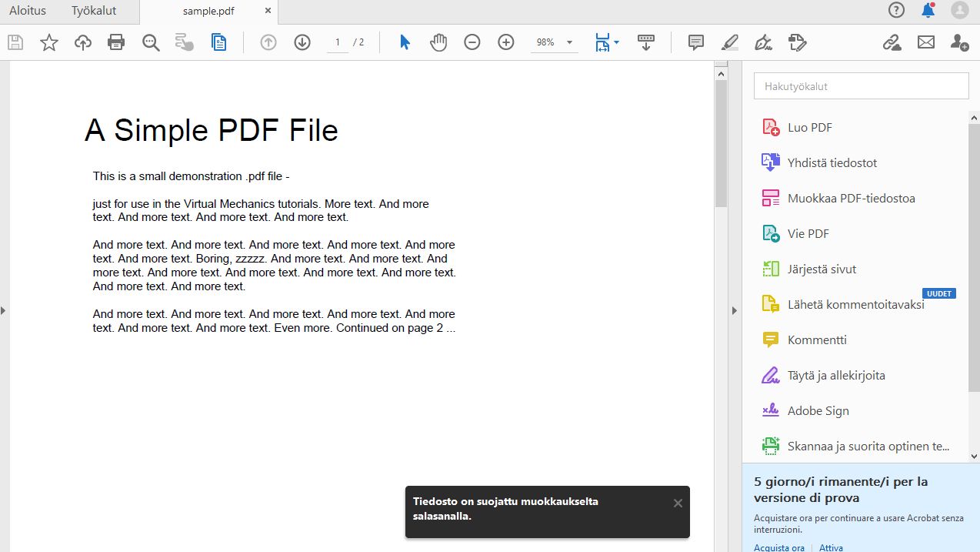The image size is (980, 552).
Task: Click the Hakutyökalut search field
Action: pos(861,86)
